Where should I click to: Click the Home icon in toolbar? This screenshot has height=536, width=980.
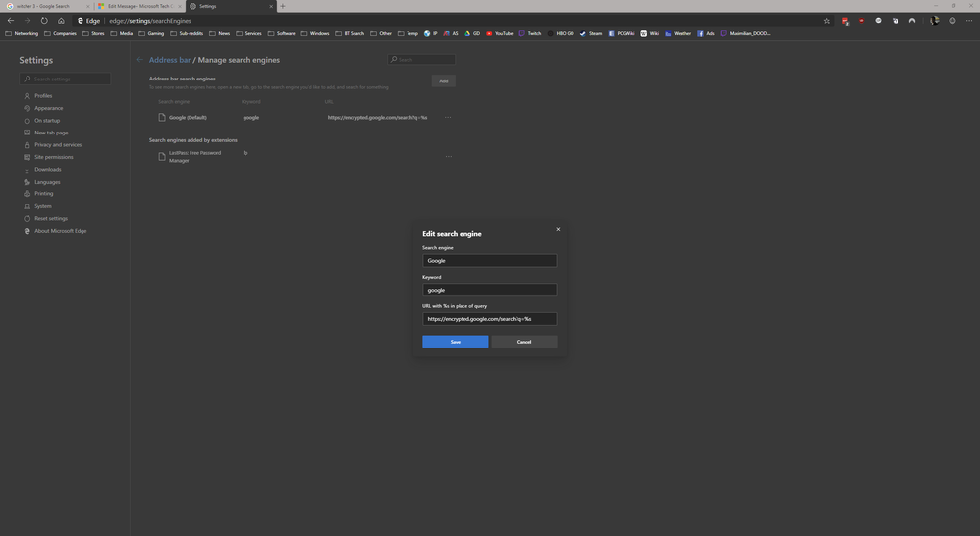[x=61, y=21]
